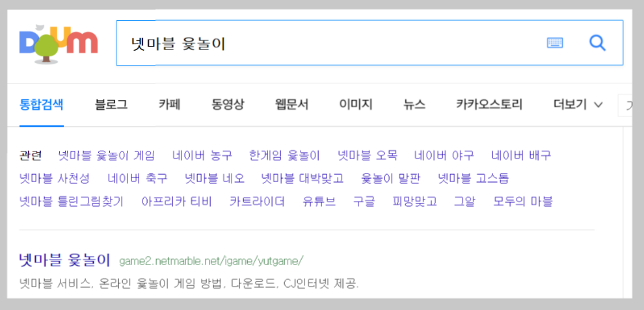644x310 pixels.
Task: Go to the 동영상 tab
Action: tap(228, 105)
